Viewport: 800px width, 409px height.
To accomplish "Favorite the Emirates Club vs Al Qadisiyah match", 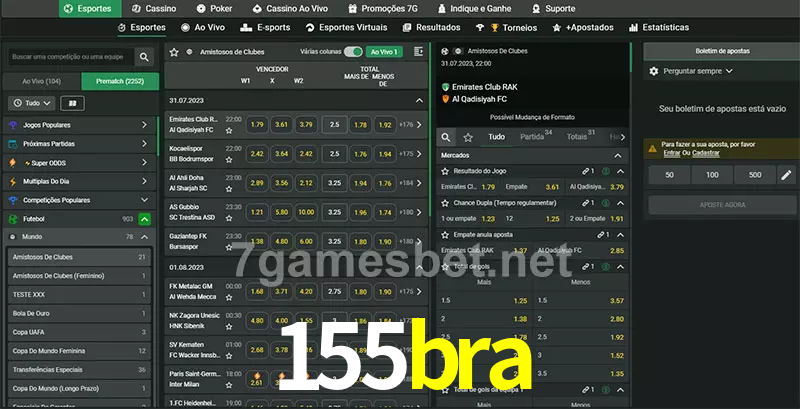I will [x=229, y=131].
